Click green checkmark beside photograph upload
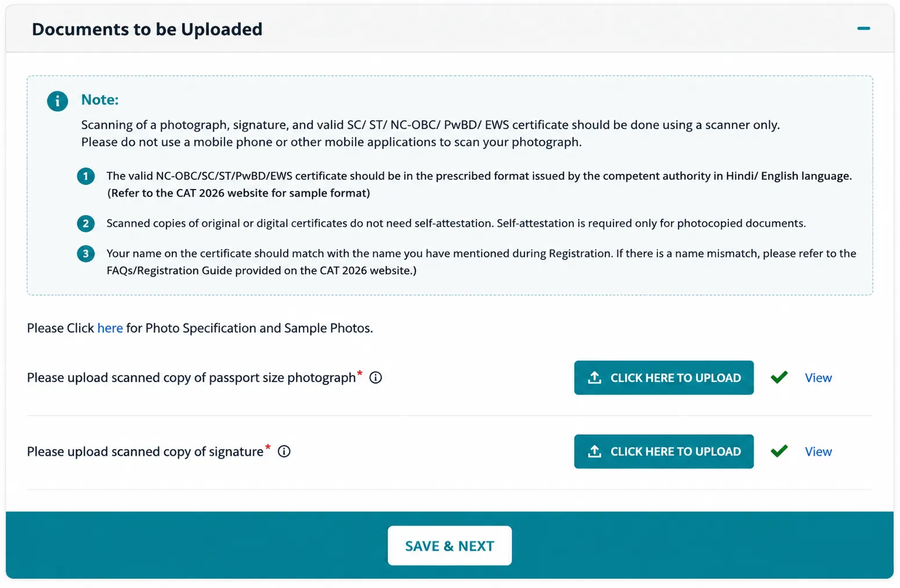The image size is (900, 588). point(779,378)
